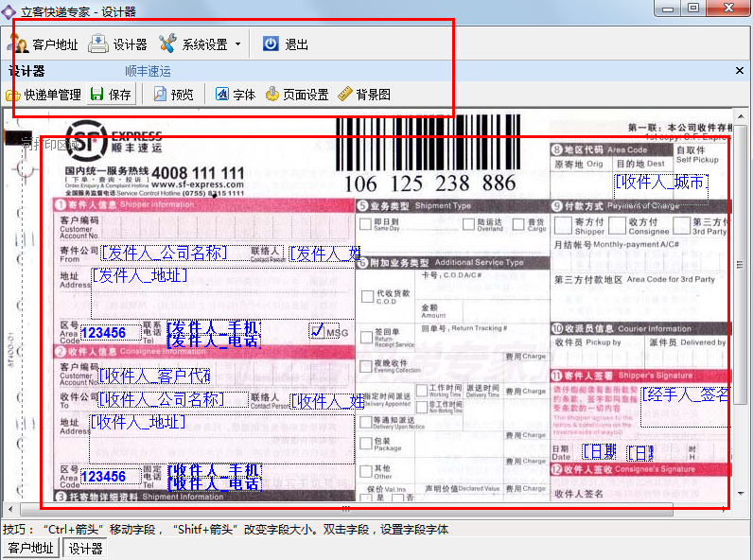
Task: Click the 退出 power icon
Action: pyautogui.click(x=271, y=44)
